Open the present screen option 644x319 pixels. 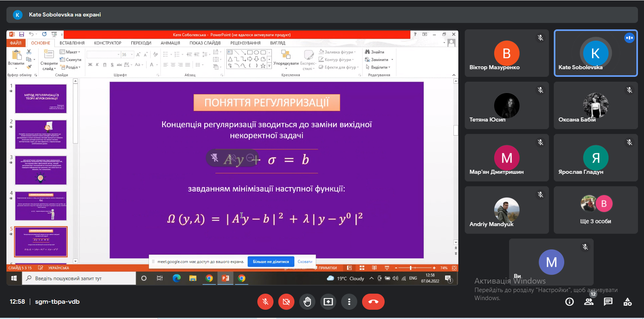pos(328,302)
